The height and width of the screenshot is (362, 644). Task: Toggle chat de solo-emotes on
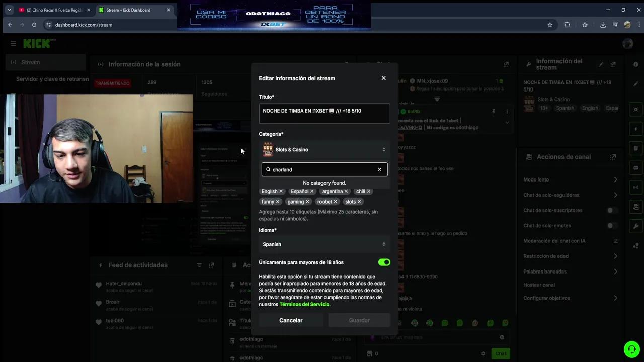pyautogui.click(x=610, y=225)
